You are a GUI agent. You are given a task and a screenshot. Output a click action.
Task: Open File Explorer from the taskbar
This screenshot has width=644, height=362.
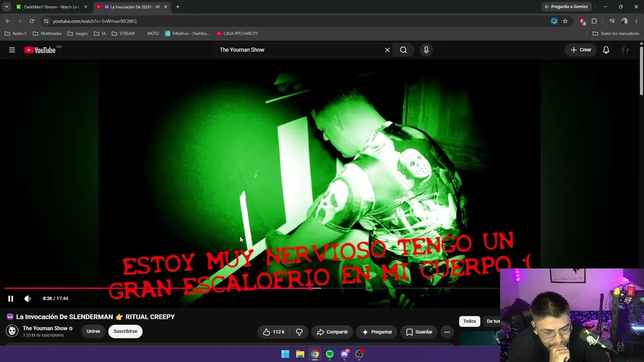300,354
